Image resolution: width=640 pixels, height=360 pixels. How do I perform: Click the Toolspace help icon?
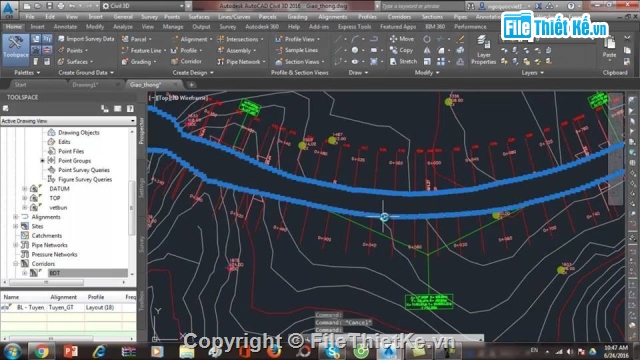(130, 109)
